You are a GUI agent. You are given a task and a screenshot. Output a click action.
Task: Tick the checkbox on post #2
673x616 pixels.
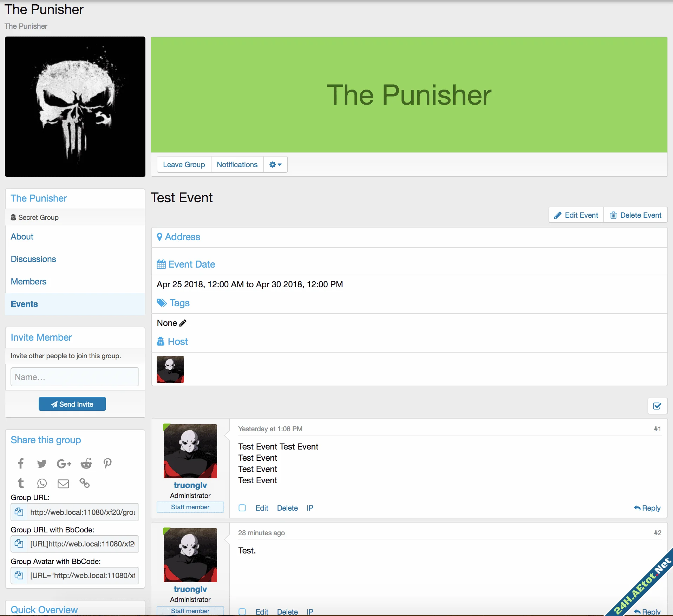click(242, 612)
